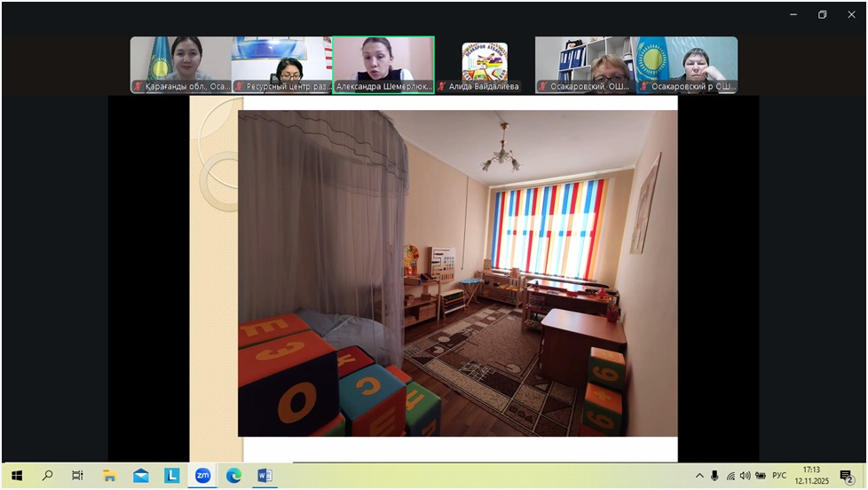Open network Wi-Fi settings in the tray
868x490 pixels.
click(x=730, y=476)
